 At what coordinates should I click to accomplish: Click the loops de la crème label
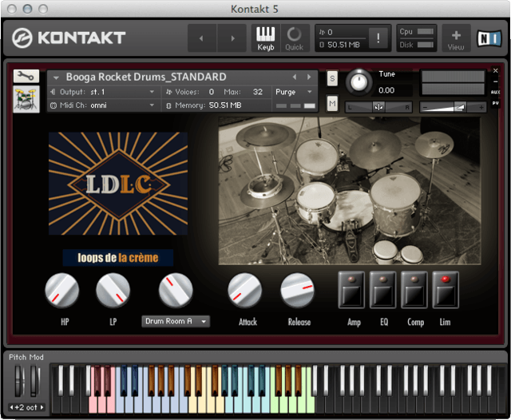tap(118, 258)
